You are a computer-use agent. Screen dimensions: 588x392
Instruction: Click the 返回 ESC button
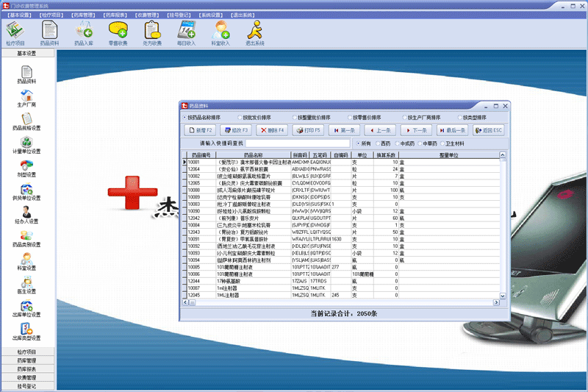489,130
